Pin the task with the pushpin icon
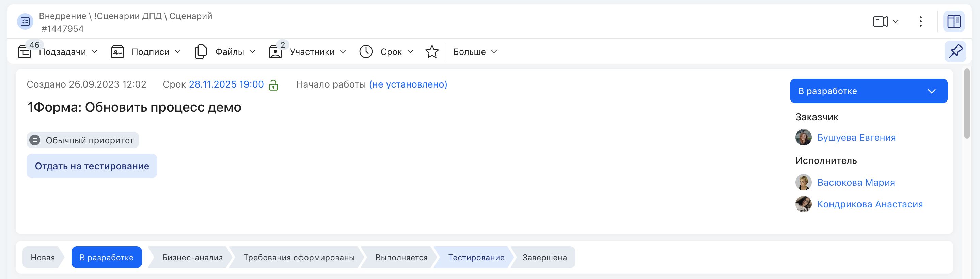The image size is (980, 279). pyautogui.click(x=955, y=51)
